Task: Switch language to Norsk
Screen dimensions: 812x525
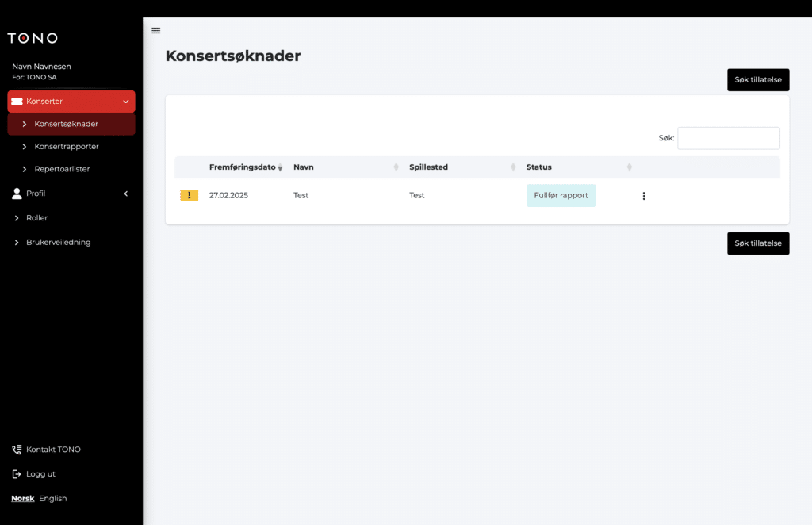Action: [x=23, y=498]
